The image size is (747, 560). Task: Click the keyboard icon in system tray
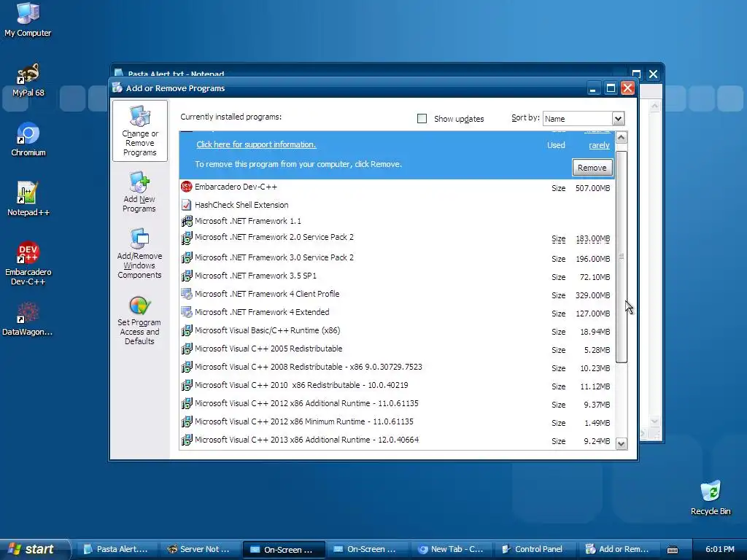(672, 550)
